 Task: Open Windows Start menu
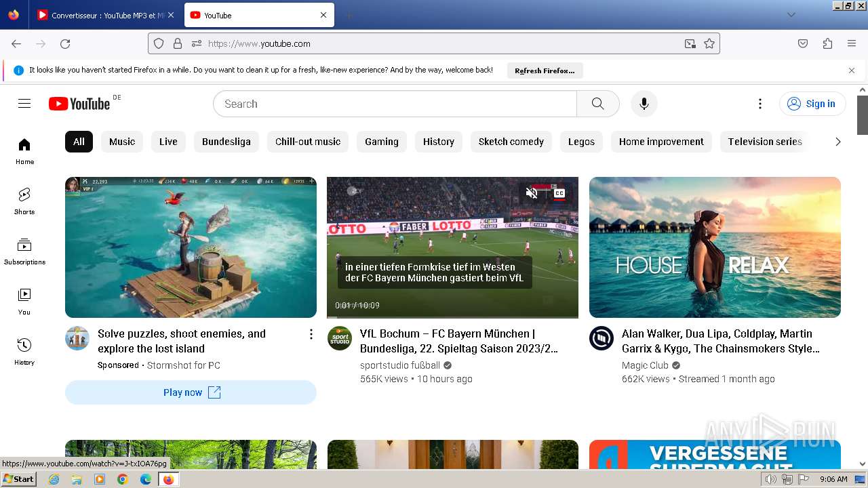19,479
